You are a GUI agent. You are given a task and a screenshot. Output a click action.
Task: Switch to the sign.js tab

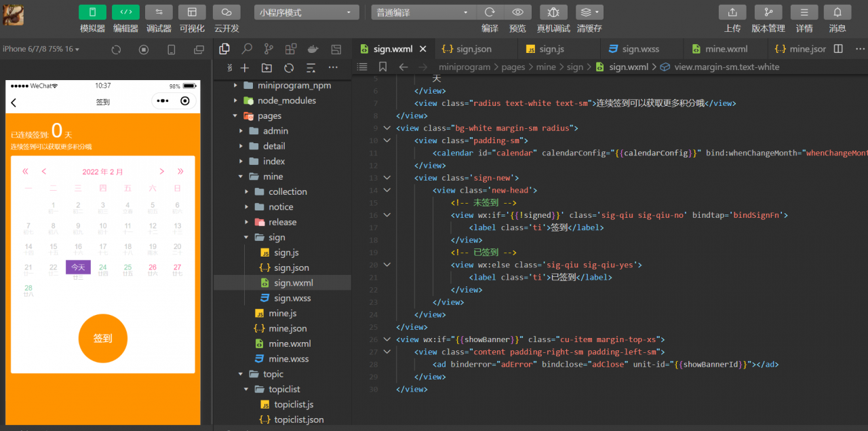pyautogui.click(x=551, y=49)
